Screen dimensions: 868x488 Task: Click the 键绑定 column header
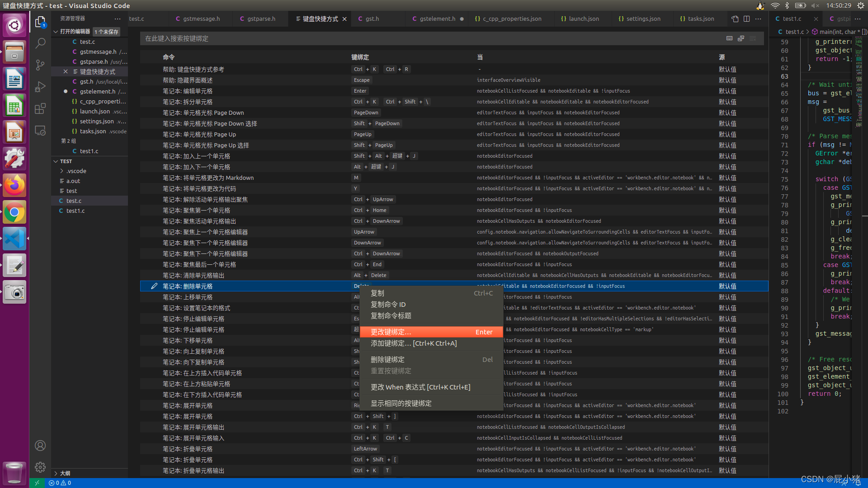coord(360,57)
